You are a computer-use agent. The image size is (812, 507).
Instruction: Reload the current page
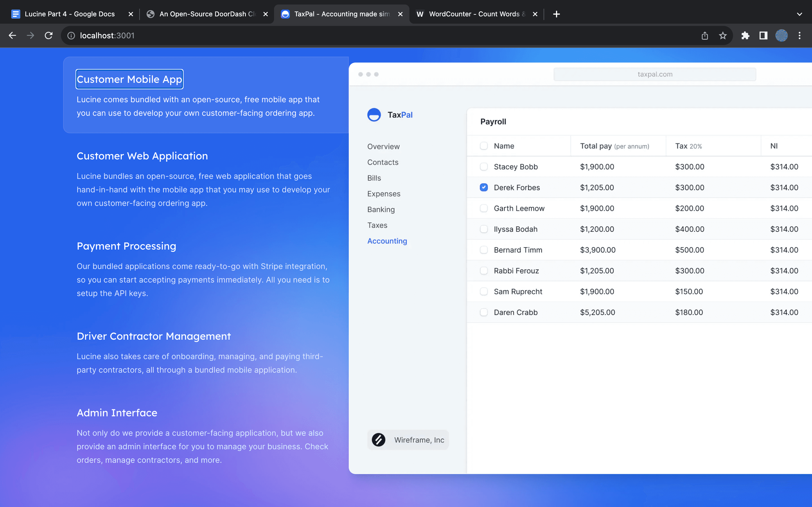(49, 35)
